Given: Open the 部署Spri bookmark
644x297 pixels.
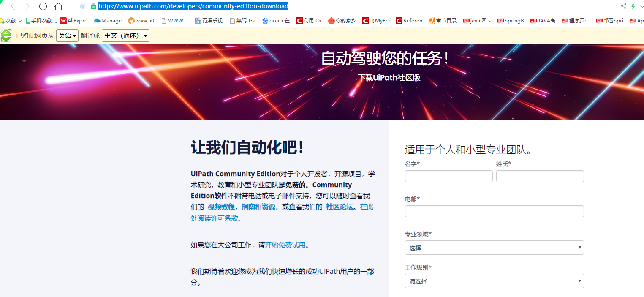Looking at the screenshot, I should [x=609, y=20].
